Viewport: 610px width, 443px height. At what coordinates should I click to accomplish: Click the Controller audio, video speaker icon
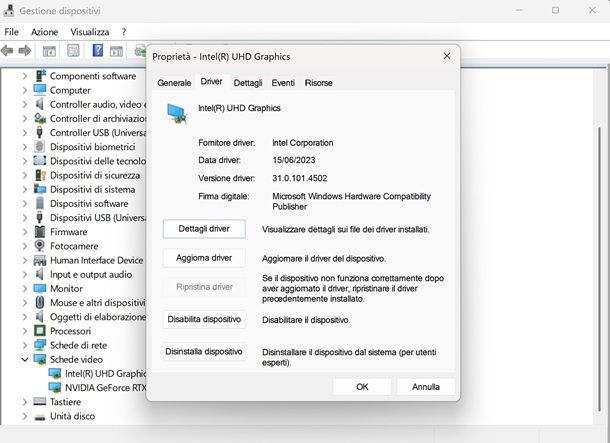point(40,104)
